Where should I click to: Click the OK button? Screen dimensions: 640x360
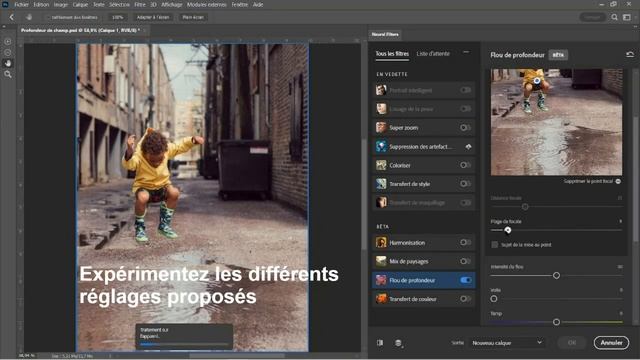[x=572, y=343]
